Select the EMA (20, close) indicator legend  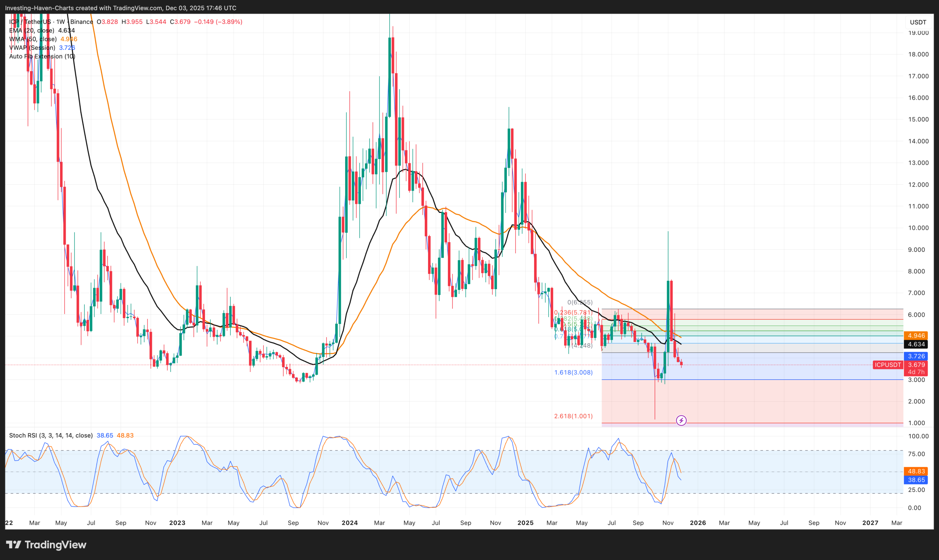(32, 30)
